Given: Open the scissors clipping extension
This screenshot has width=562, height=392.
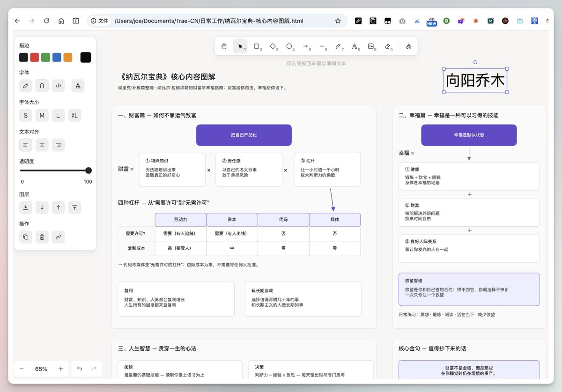Looking at the screenshot, I should point(417,21).
